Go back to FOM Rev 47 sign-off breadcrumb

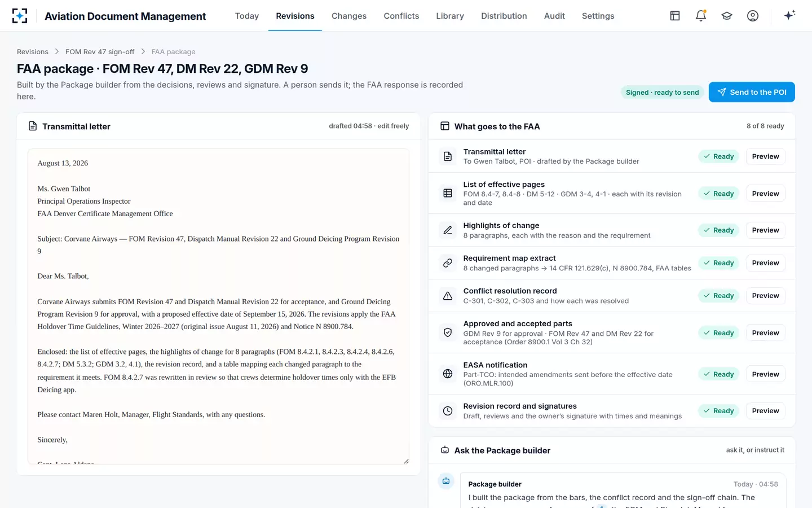click(100, 52)
